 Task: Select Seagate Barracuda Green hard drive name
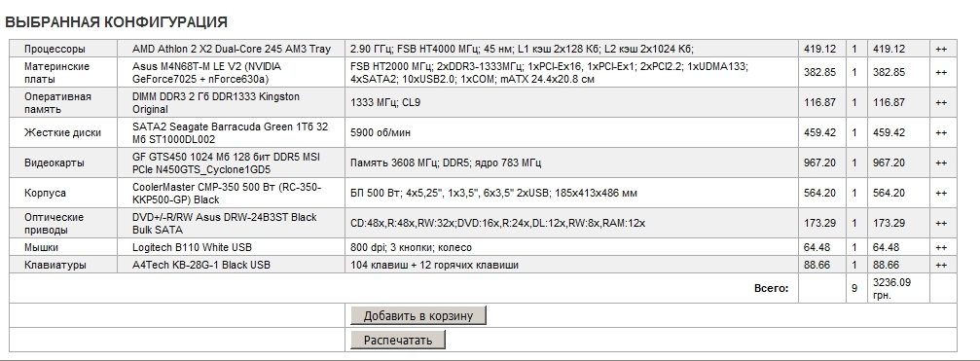tap(230, 132)
